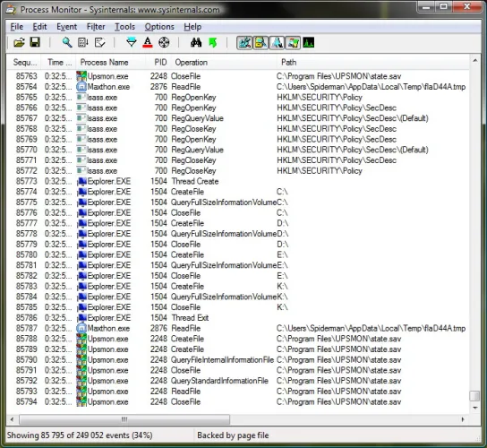Open the Tools menu
487x448 pixels.
124,27
